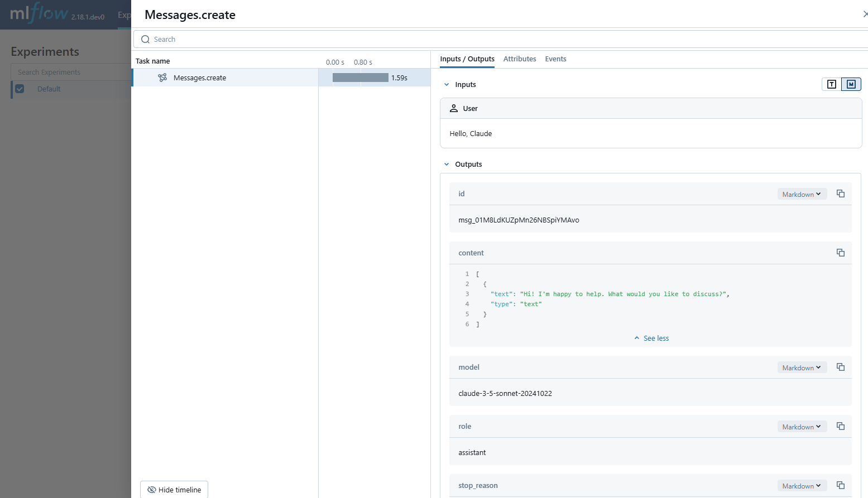Open the Events tab
Screen dimensions: 868x498
(x=555, y=59)
